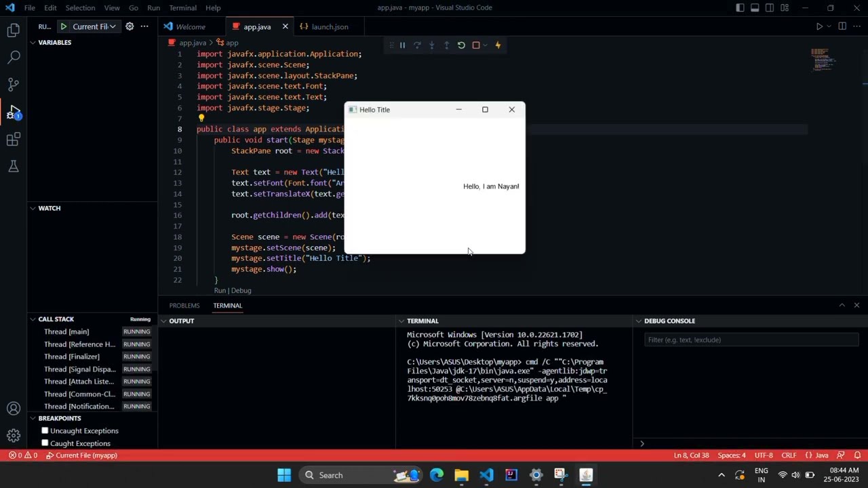Open the Windows Start button
Viewport: 868px width, 488px height.
284,475
